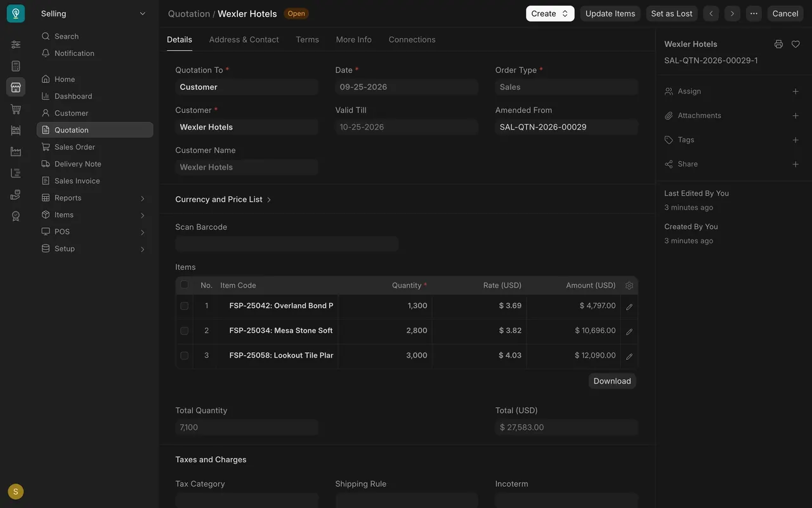Tick the checkbox for row 1 FSP-25042
812x508 pixels.
pos(185,306)
